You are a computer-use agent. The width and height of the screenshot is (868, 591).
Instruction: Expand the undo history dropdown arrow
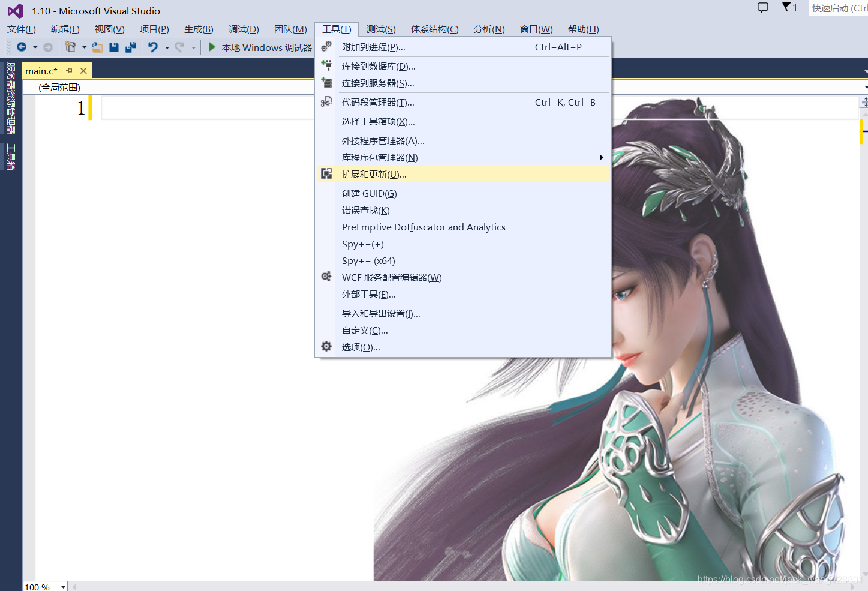pos(167,47)
